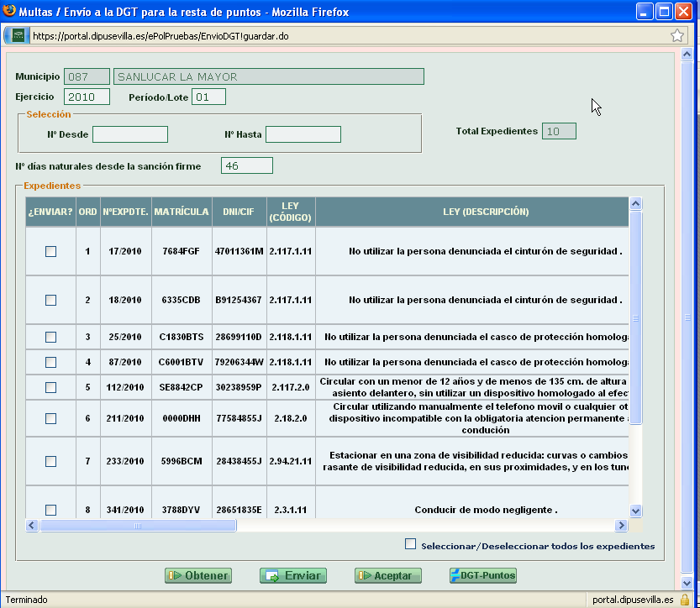Check the ¿ENVIAR? box for expediente 112/2010
Screen dimensions: 700x608
[x=49, y=385]
